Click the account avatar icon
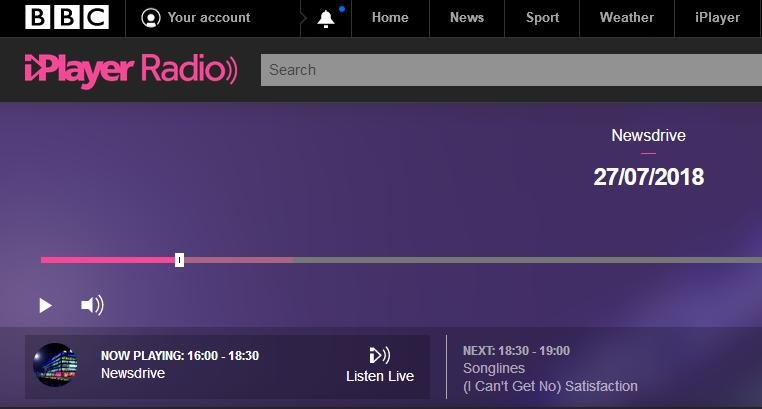The image size is (762, 409). [151, 18]
